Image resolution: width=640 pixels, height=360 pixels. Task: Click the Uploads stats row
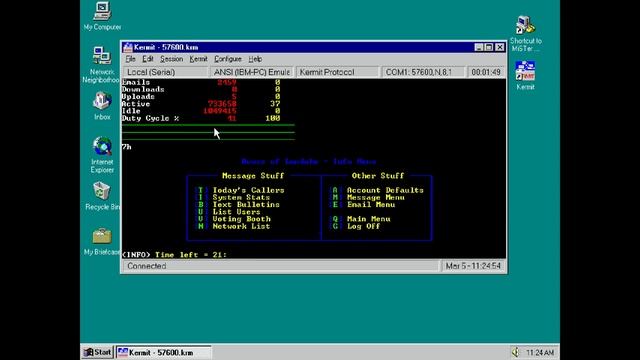tap(201, 97)
